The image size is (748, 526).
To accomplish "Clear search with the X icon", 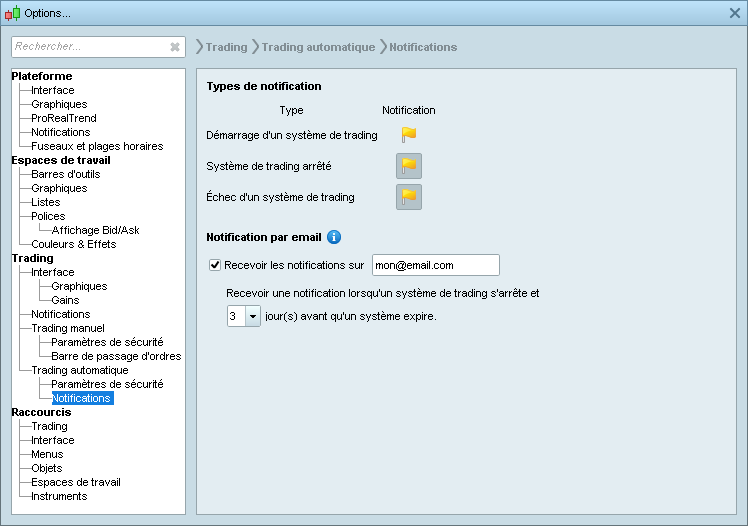I will click(175, 47).
